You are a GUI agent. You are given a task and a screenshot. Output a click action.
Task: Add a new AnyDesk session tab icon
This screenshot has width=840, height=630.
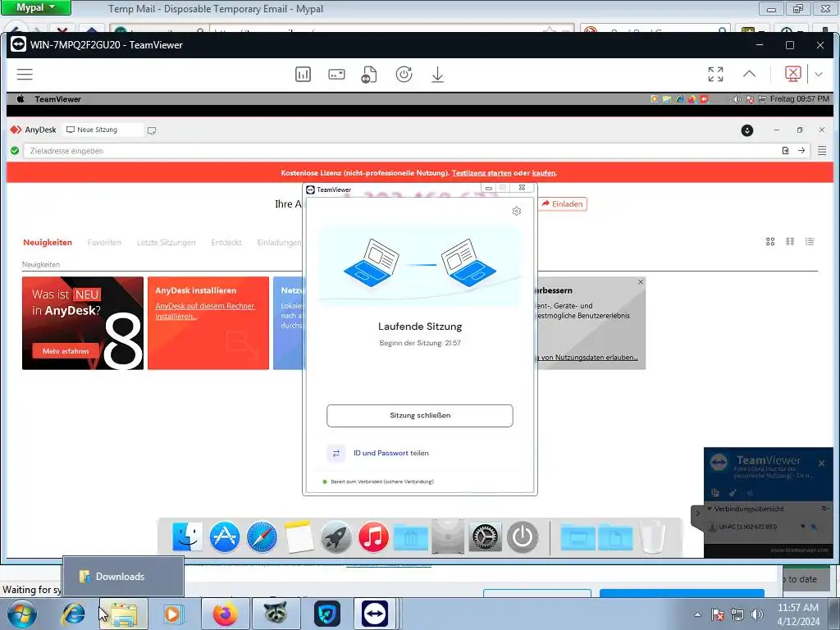pyautogui.click(x=152, y=130)
